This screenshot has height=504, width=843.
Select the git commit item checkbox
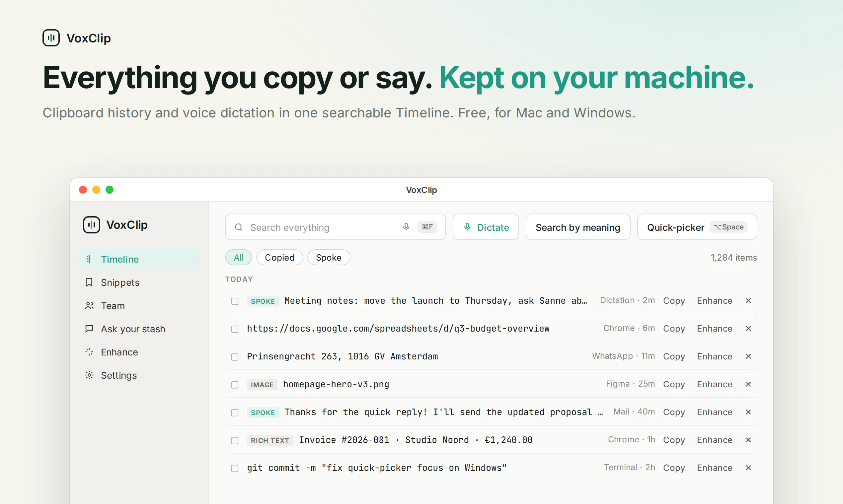tap(235, 468)
